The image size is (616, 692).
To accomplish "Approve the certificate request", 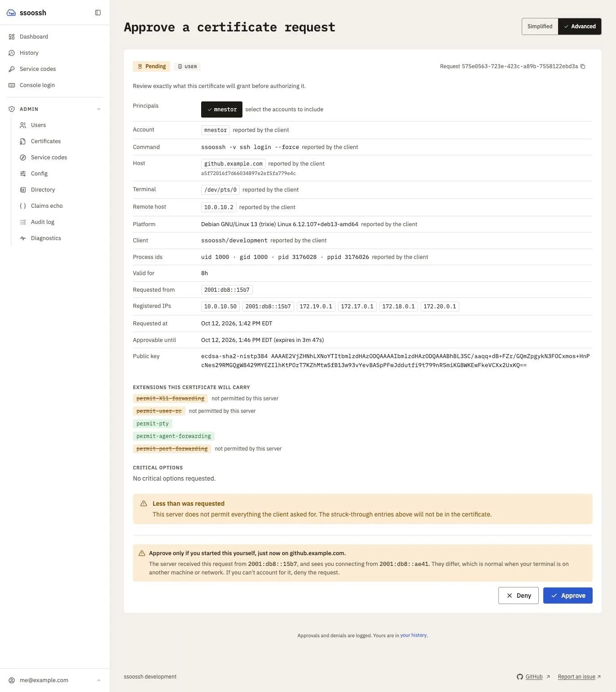I will pyautogui.click(x=568, y=596).
